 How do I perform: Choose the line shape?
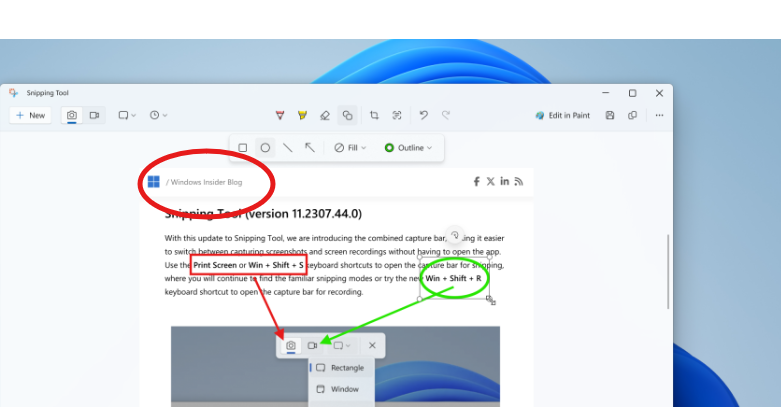287,147
